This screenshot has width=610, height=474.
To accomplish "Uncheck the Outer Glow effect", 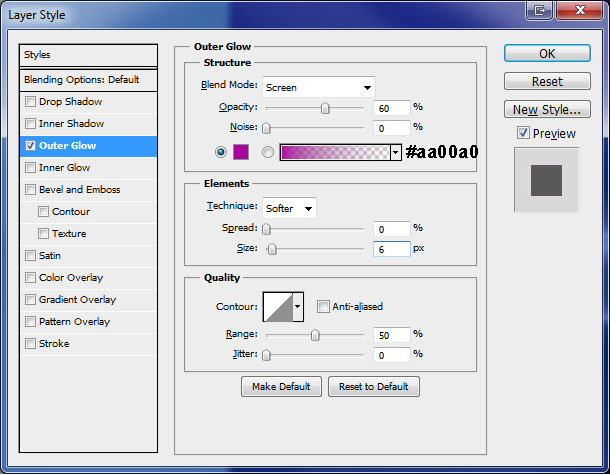I will pyautogui.click(x=31, y=146).
